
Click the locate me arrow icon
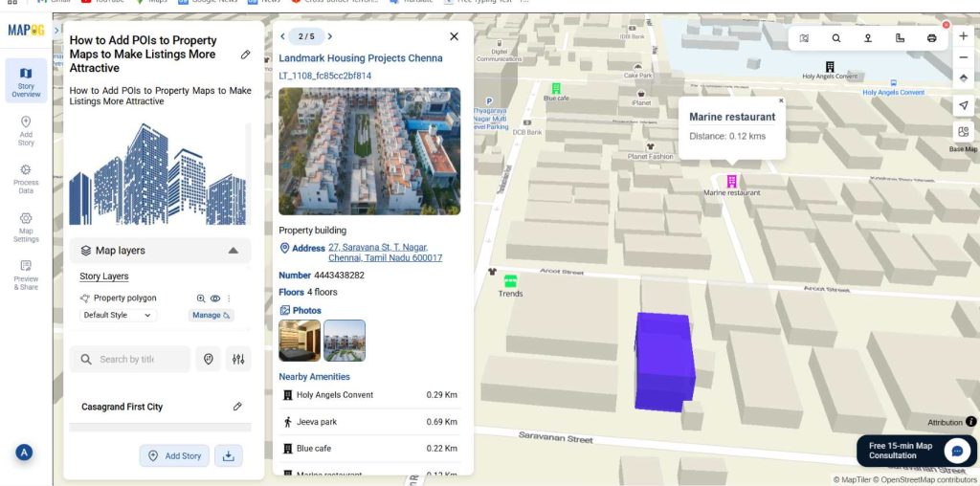pos(963,105)
